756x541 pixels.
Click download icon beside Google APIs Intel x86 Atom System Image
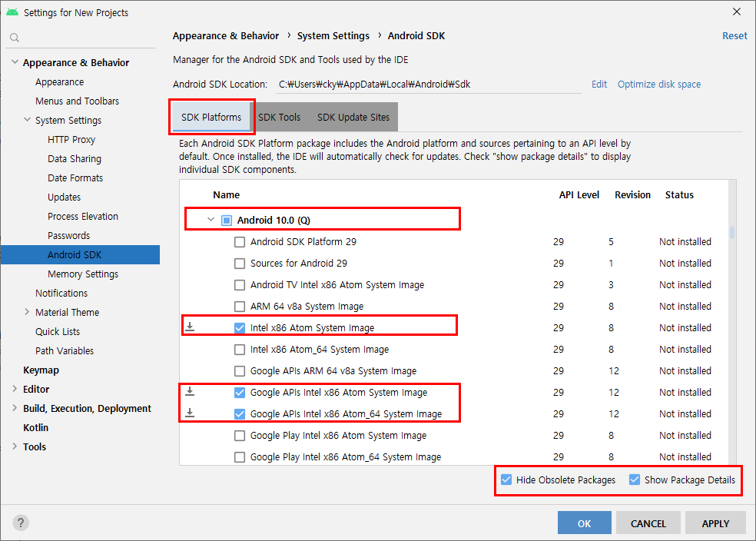190,391
